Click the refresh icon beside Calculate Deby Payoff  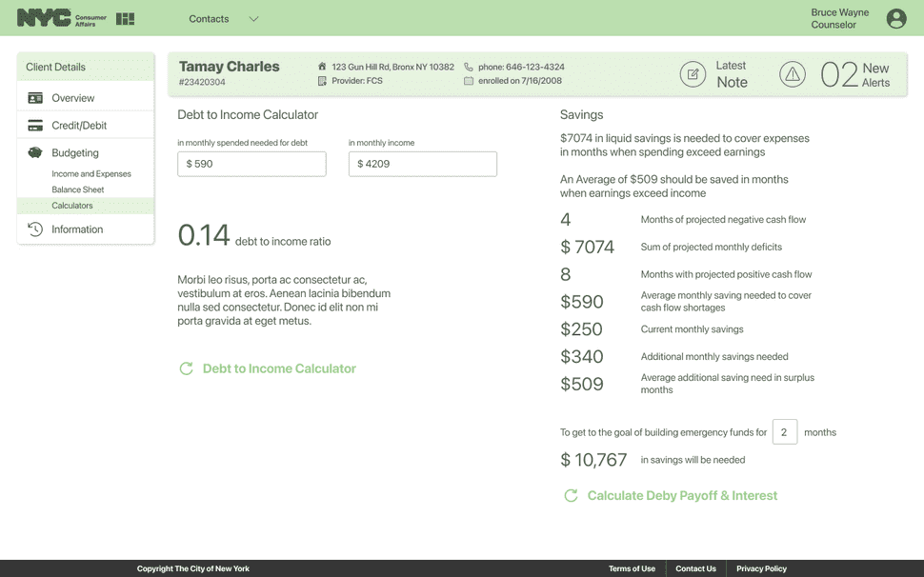571,496
